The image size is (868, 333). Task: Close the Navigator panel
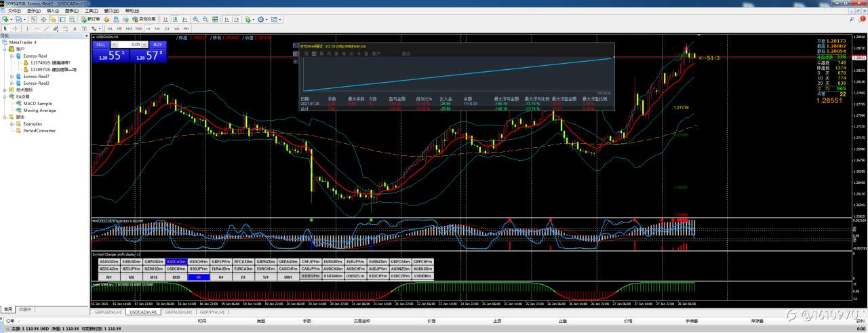(x=86, y=36)
